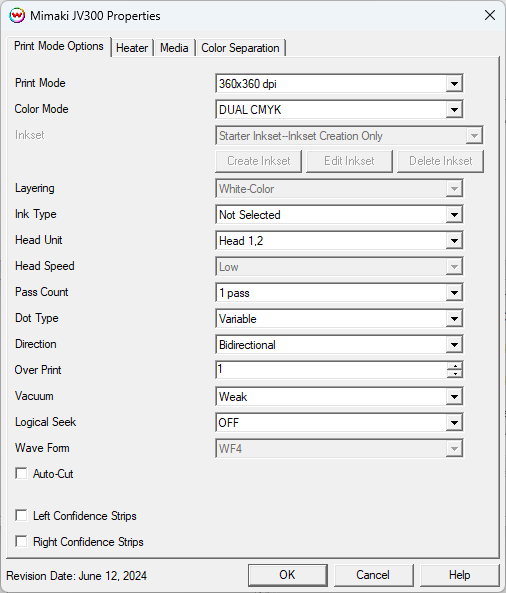
Task: Open the Dot Type dropdown
Action: pyautogui.click(x=339, y=319)
